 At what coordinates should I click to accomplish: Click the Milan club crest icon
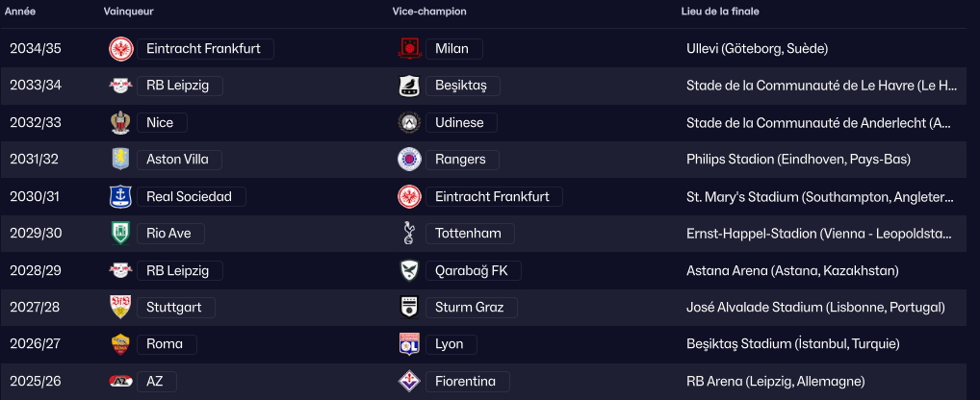point(409,49)
